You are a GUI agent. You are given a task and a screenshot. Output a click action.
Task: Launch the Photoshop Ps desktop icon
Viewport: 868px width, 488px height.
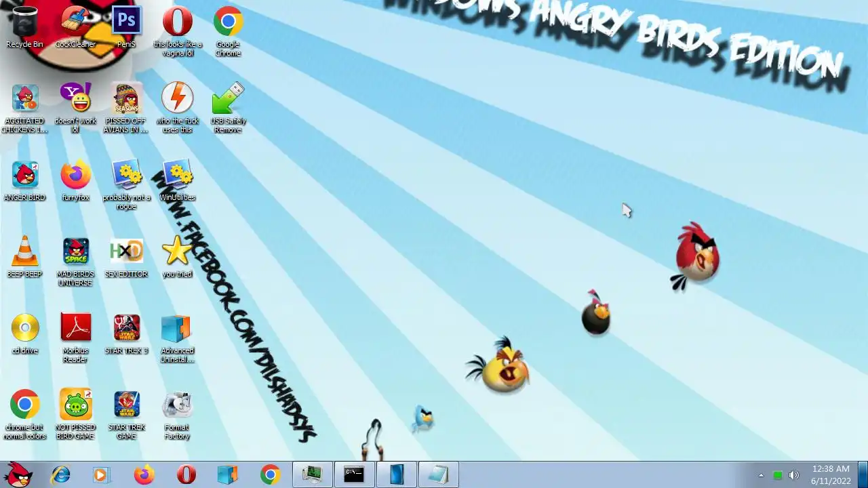pos(126,28)
